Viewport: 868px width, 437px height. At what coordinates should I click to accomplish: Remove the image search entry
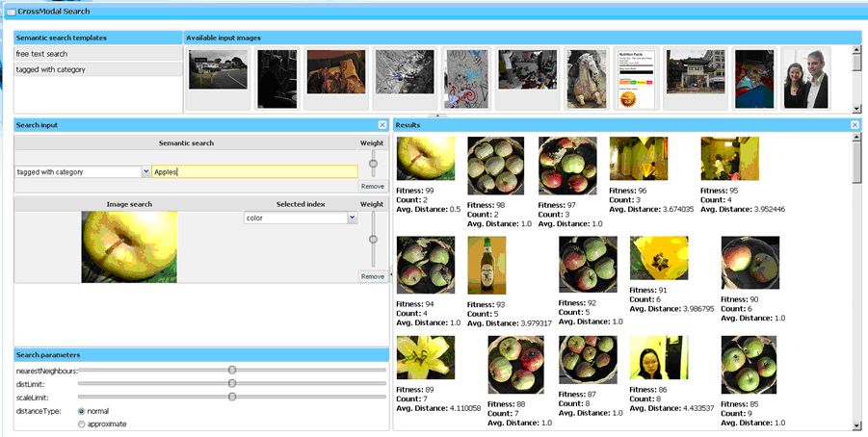click(373, 276)
